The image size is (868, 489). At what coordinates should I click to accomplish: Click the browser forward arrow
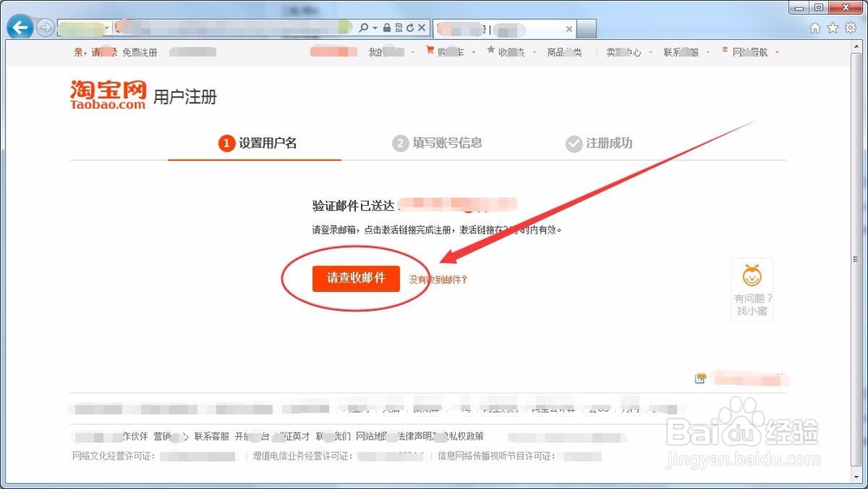[45, 27]
